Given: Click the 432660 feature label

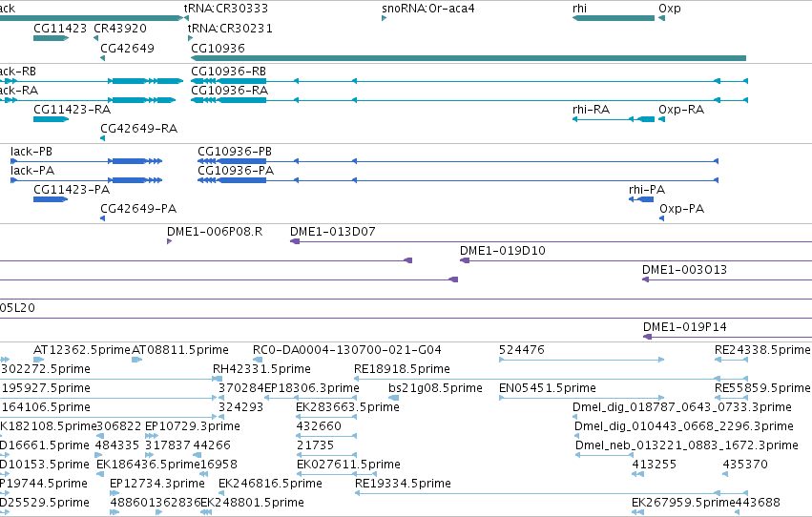Looking at the screenshot, I should [x=319, y=426].
